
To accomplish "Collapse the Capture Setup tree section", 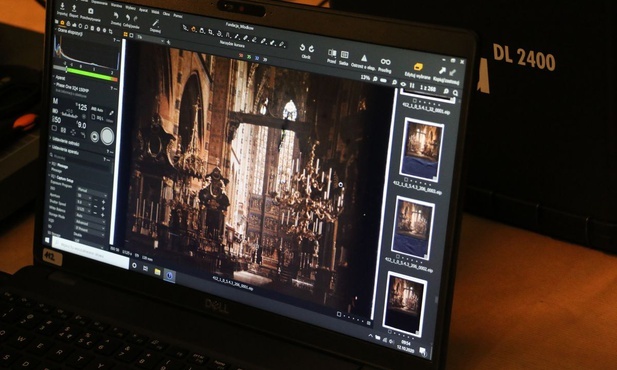I will coord(50,176).
